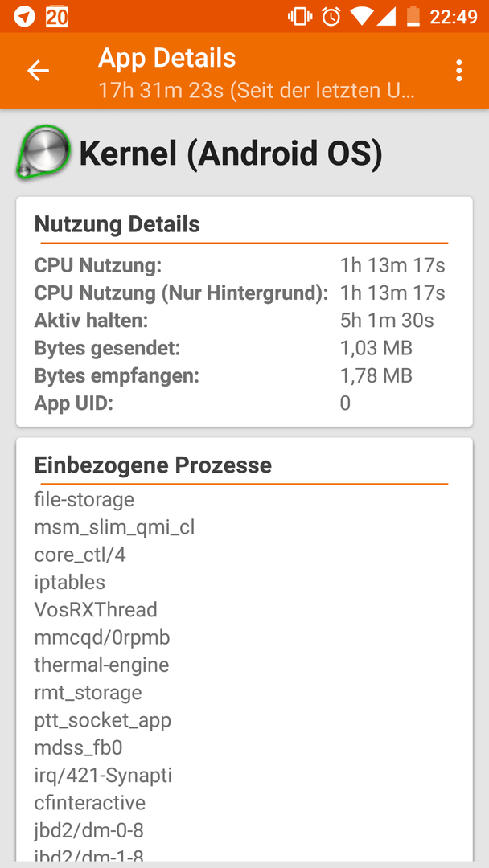Select the thermal-engine process entry
489x868 pixels.
(x=101, y=665)
